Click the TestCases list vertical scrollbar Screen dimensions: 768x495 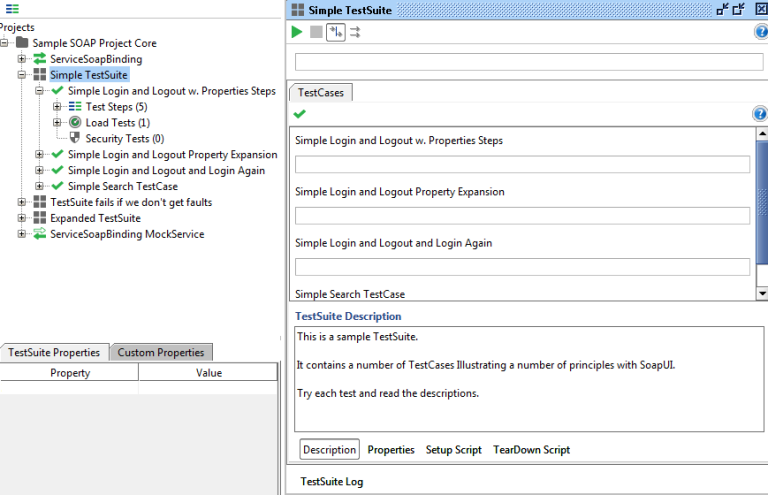[760, 200]
